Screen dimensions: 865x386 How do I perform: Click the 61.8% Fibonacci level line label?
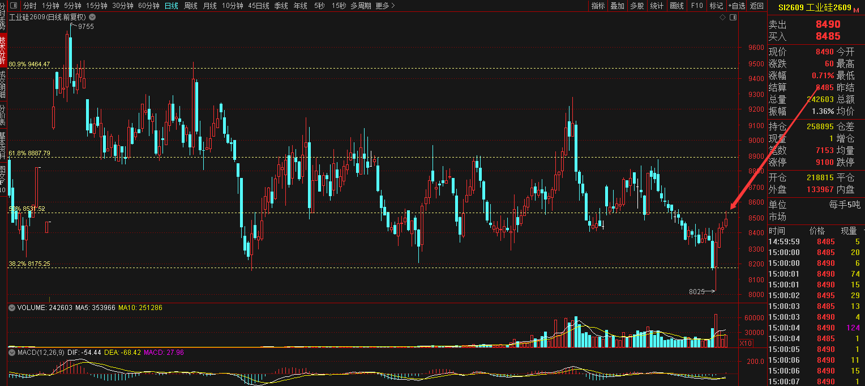[x=30, y=153]
